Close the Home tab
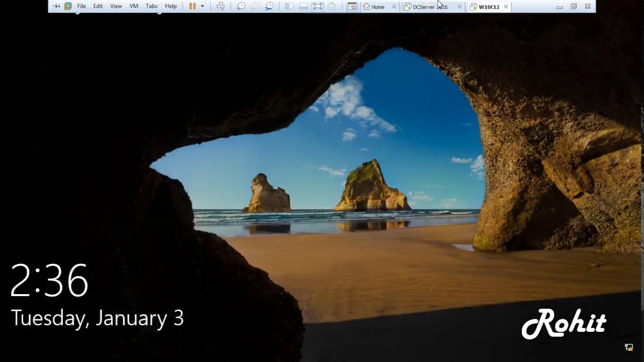The width and height of the screenshot is (644, 362). click(x=394, y=7)
